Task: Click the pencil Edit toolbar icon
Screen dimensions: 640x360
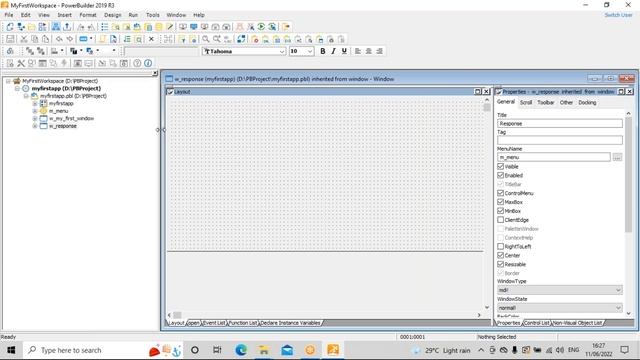Action: [x=170, y=27]
